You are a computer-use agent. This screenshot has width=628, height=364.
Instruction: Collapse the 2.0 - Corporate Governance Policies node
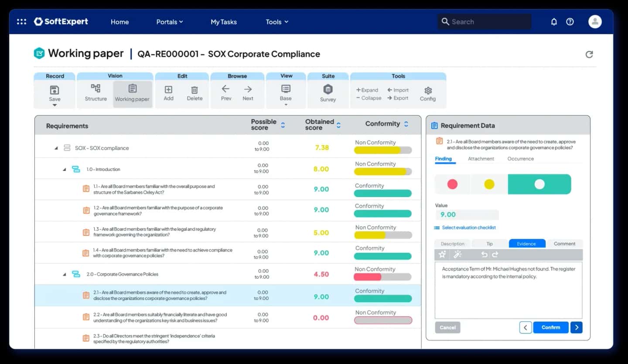click(65, 275)
